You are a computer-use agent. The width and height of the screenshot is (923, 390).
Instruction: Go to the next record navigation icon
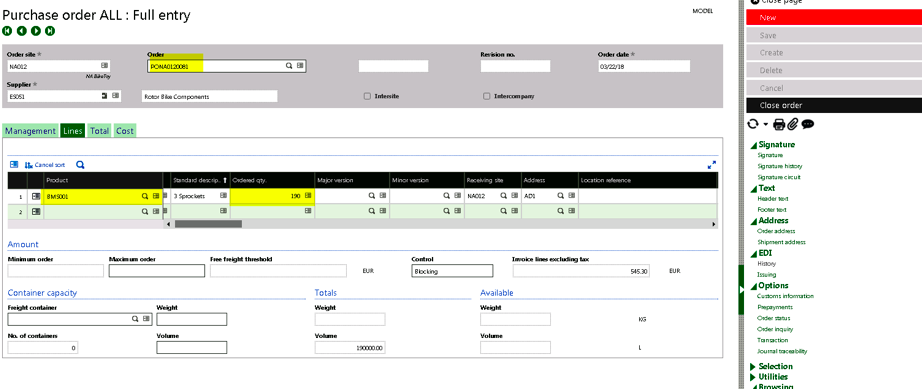tap(36, 31)
